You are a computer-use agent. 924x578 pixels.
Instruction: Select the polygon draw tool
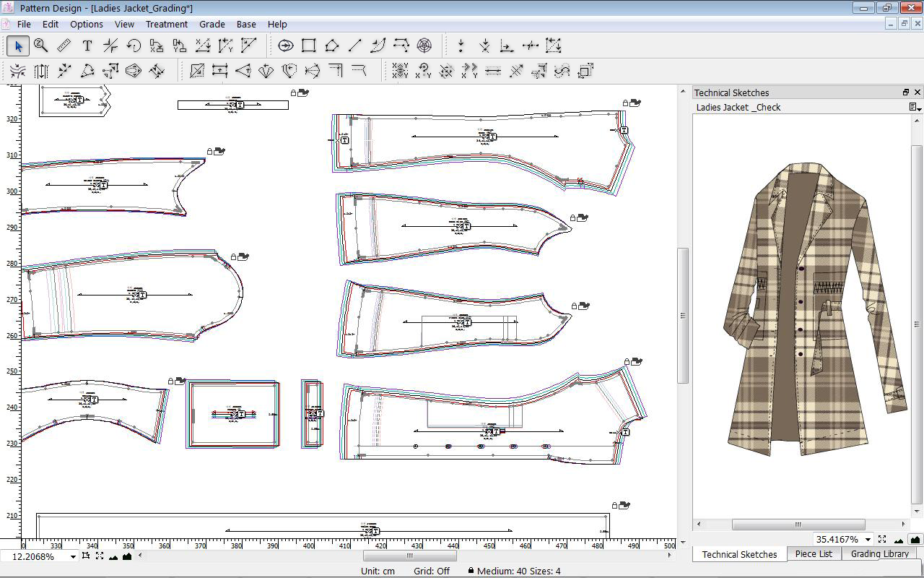click(x=331, y=46)
